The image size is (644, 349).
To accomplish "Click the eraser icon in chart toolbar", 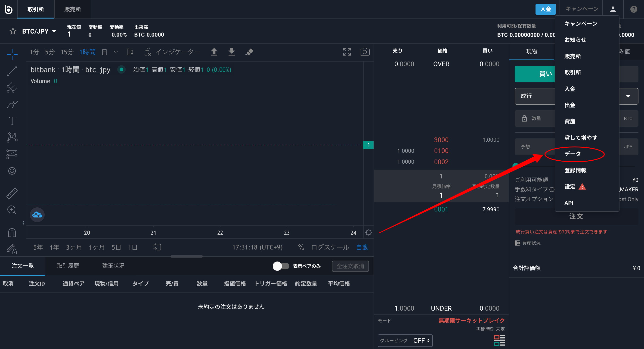I will 249,52.
